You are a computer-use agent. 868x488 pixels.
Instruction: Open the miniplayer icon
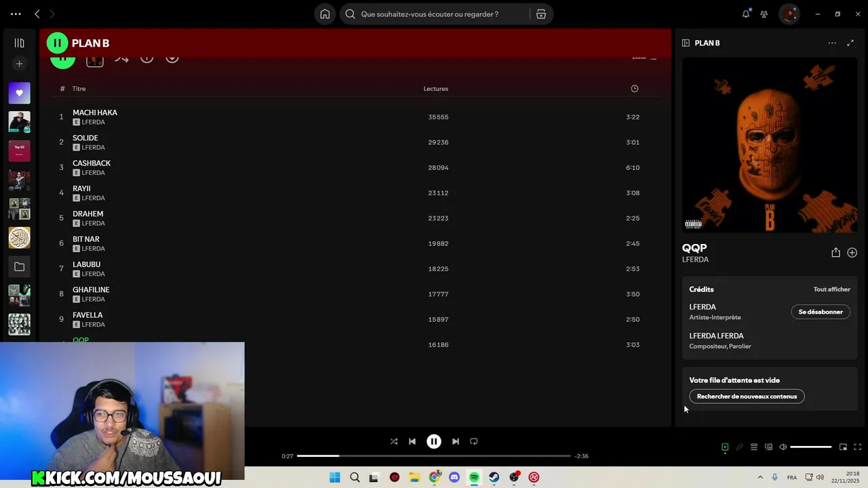click(x=843, y=447)
